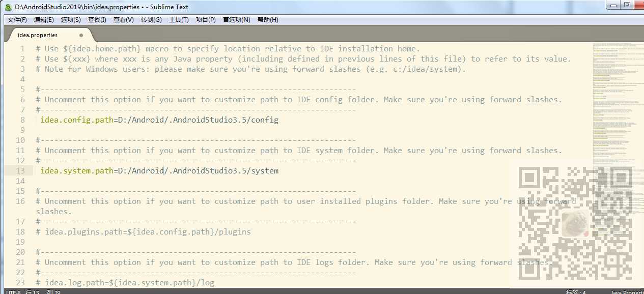Click line number 18 in the gutter
The height and width of the screenshot is (294, 644).
20,232
